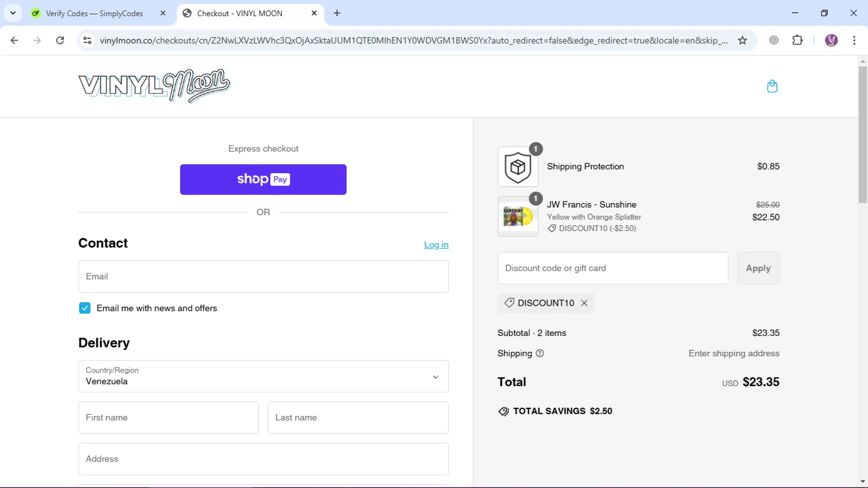
Task: Close the Checkout - VINYL MOON tab
Action: tap(314, 13)
